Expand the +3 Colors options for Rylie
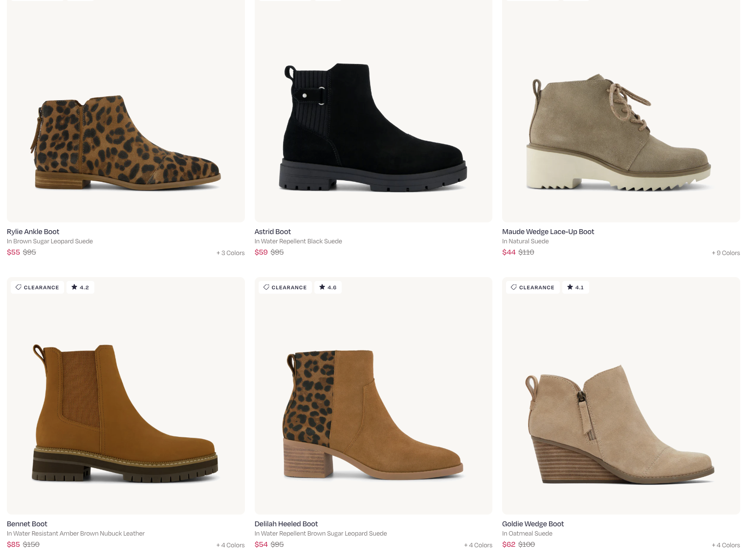The height and width of the screenshot is (560, 749). (230, 253)
